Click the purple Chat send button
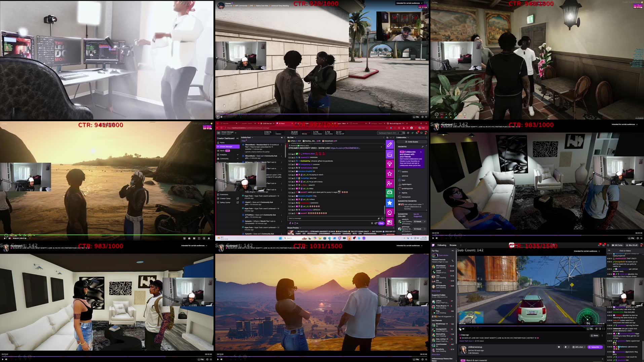Viewport: 644px width, 362px height. (x=381, y=223)
